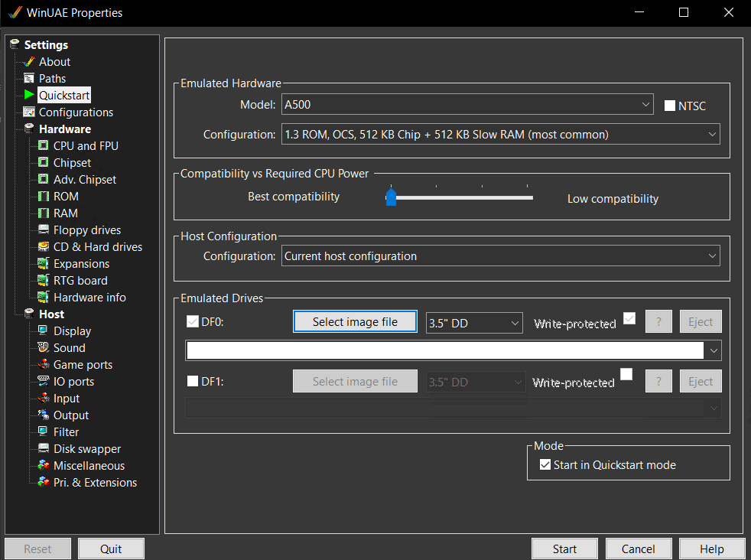The width and height of the screenshot is (751, 560).
Task: Click the Quit button
Action: pos(111,549)
